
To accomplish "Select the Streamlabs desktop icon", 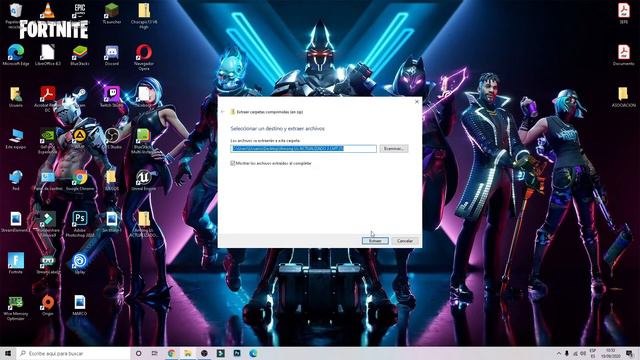I will pyautogui.click(x=48, y=264).
